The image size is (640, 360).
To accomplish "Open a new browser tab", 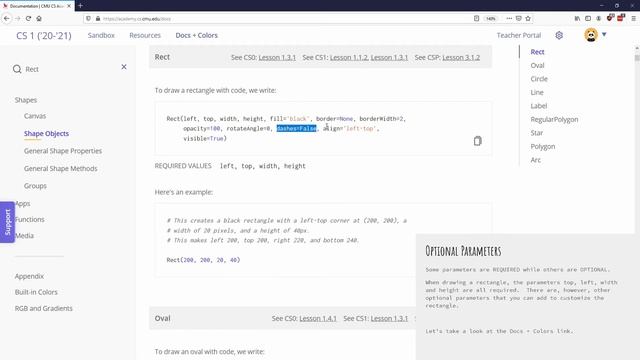I will pos(80,6).
